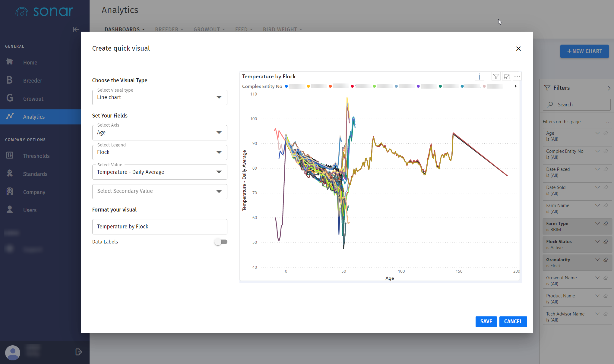Expand the Tech Advisor Name filter chevron
This screenshot has width=614, height=364.
tap(597, 314)
